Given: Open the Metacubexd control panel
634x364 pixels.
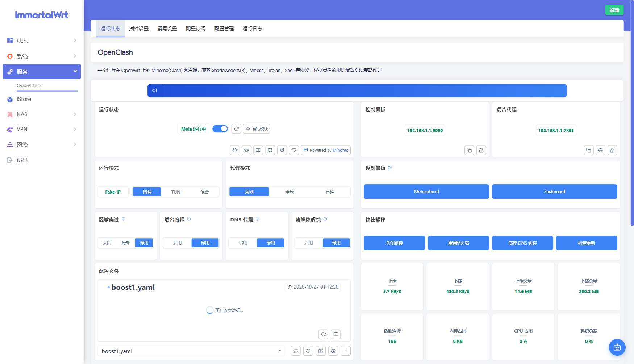Looking at the screenshot, I should [426, 191].
